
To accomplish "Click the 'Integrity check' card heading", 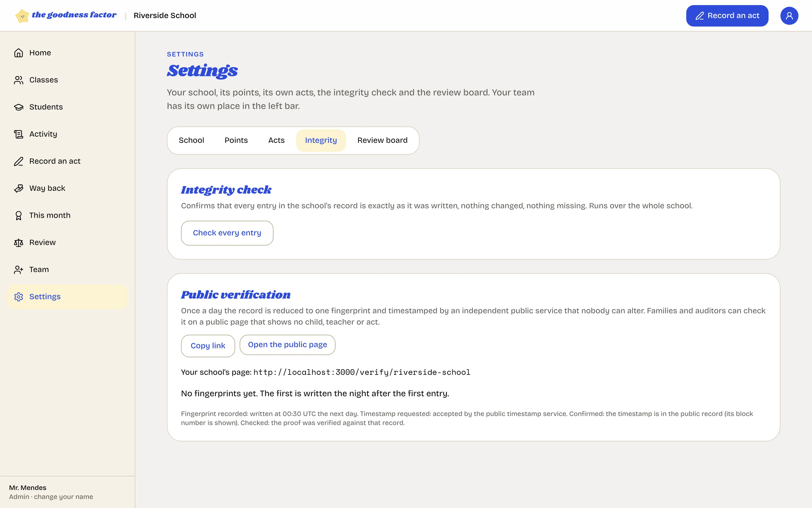I will click(226, 190).
